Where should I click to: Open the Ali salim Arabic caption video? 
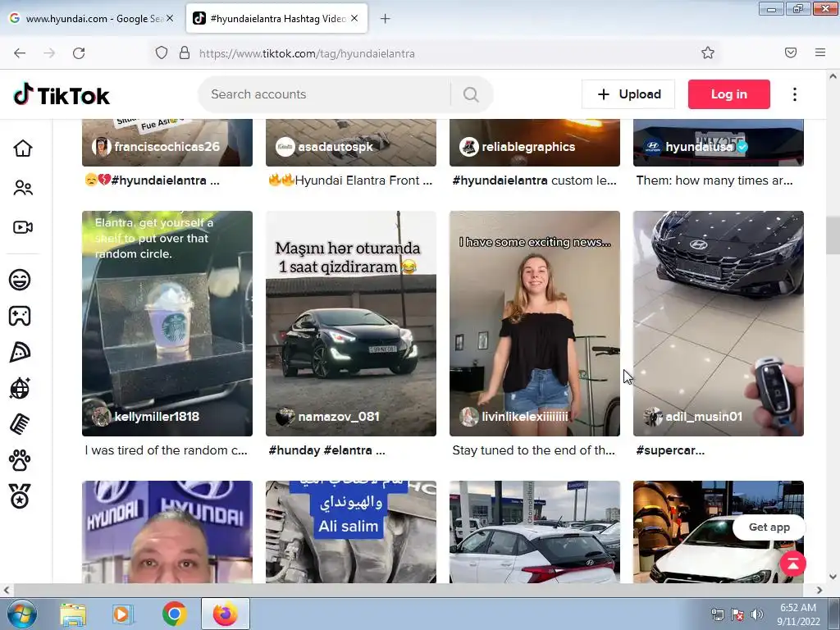point(351,532)
